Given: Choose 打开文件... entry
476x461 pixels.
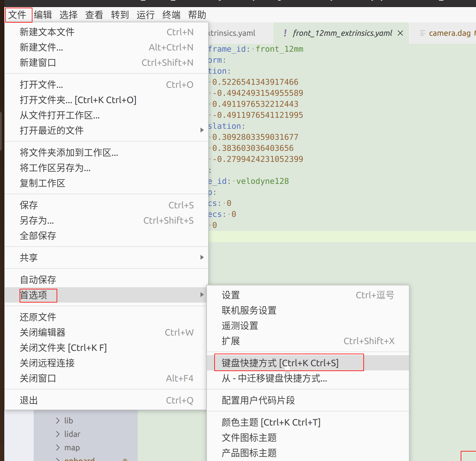Looking at the screenshot, I should click(107, 84).
